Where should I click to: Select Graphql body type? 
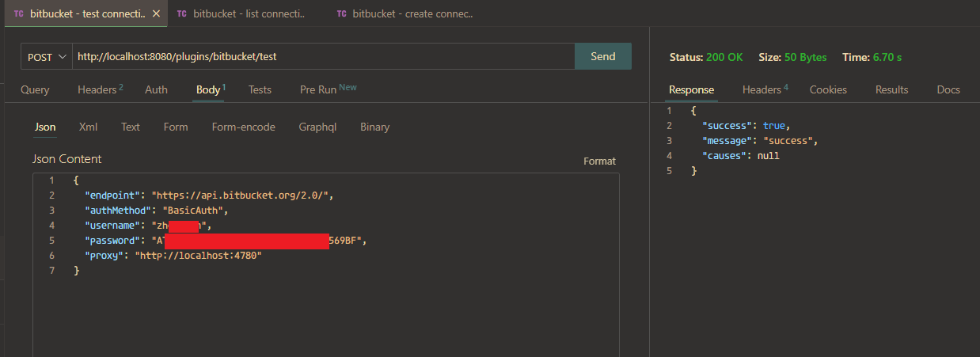pyautogui.click(x=317, y=127)
